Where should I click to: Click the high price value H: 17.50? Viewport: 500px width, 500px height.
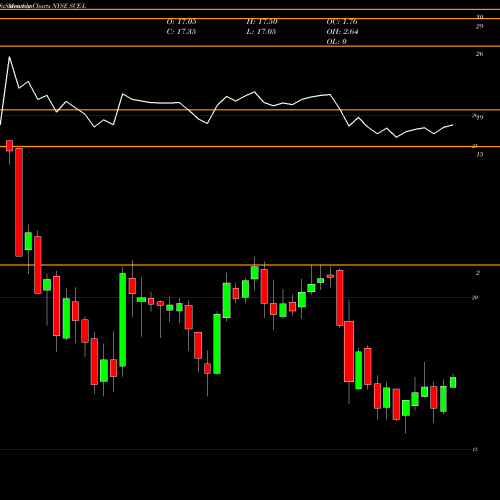(262, 22)
